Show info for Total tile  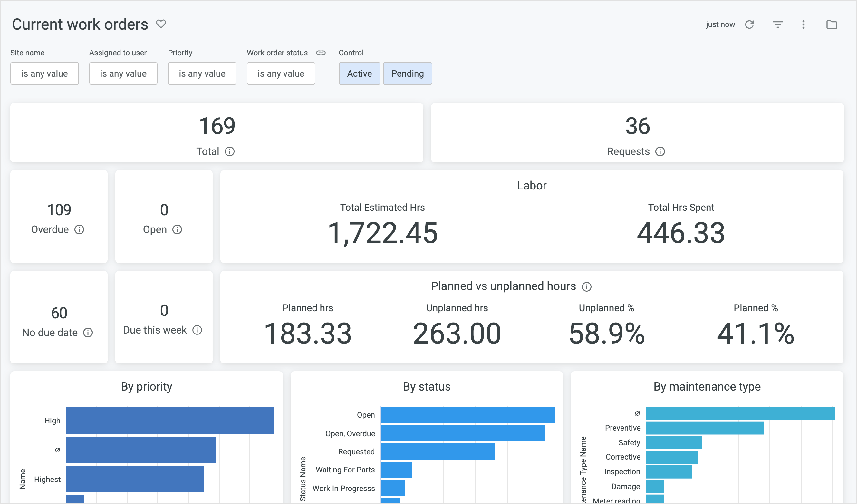tap(229, 152)
